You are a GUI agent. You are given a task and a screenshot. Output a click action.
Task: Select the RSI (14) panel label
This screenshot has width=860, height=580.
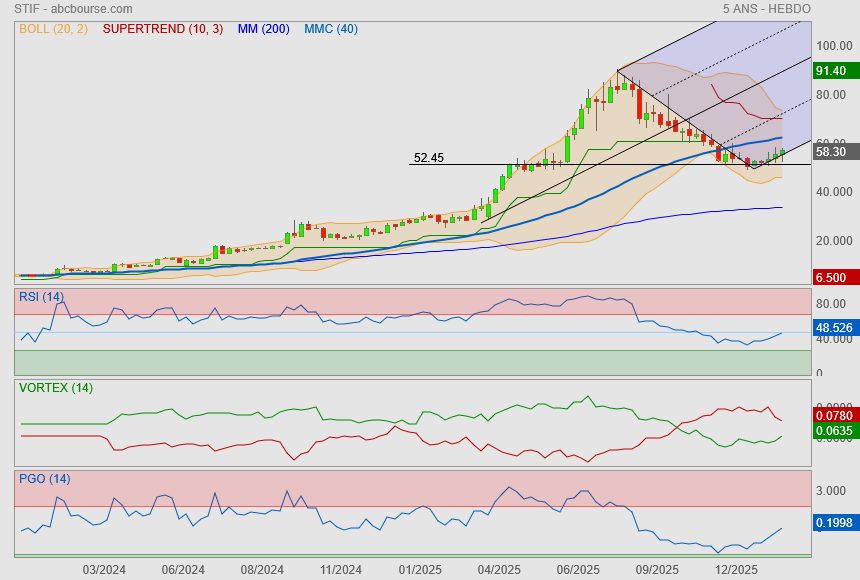pyautogui.click(x=41, y=296)
